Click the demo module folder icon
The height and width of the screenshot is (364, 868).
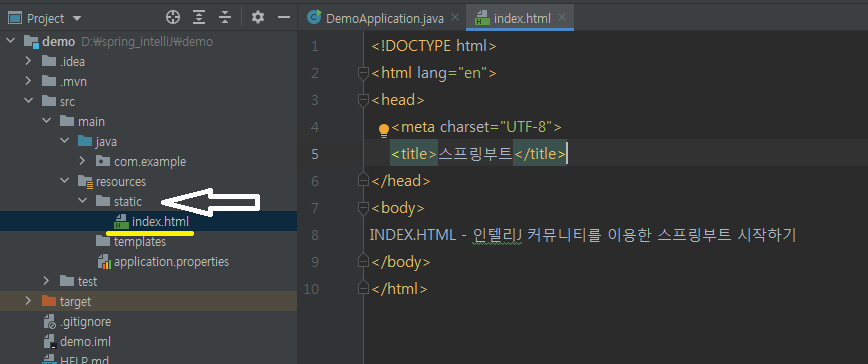[x=32, y=42]
